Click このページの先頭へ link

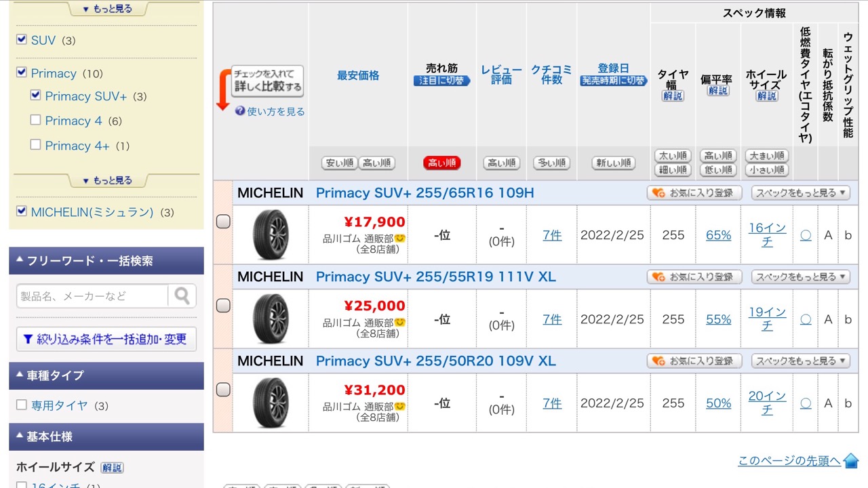[x=789, y=461]
